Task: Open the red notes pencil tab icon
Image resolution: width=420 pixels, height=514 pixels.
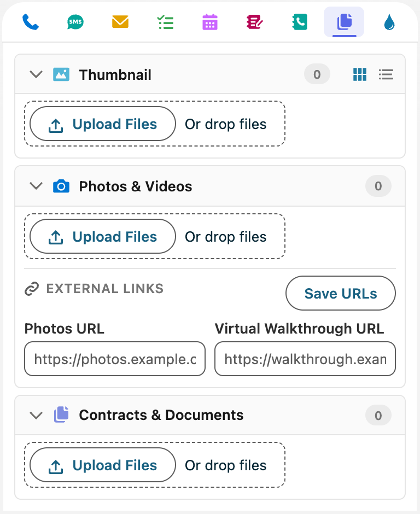Action: pos(254,22)
